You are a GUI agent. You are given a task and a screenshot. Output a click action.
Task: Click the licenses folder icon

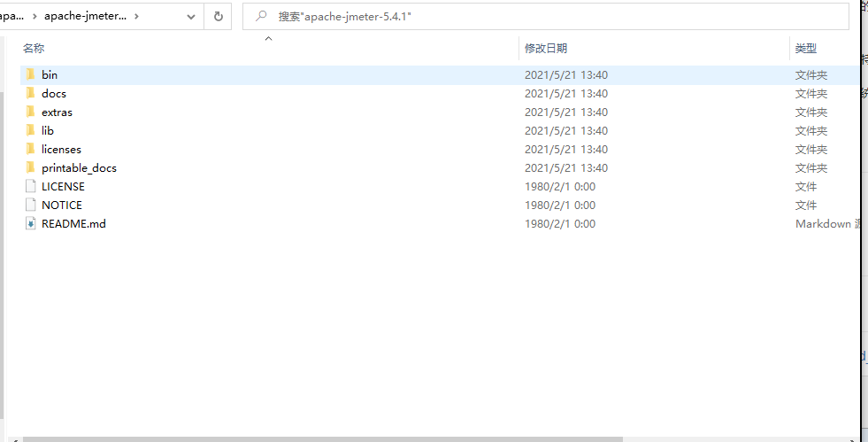[x=30, y=149]
